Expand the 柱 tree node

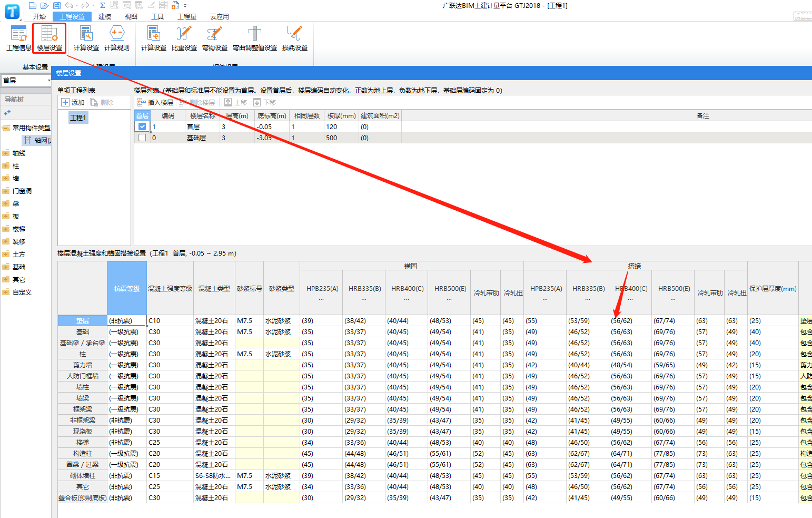click(6, 165)
